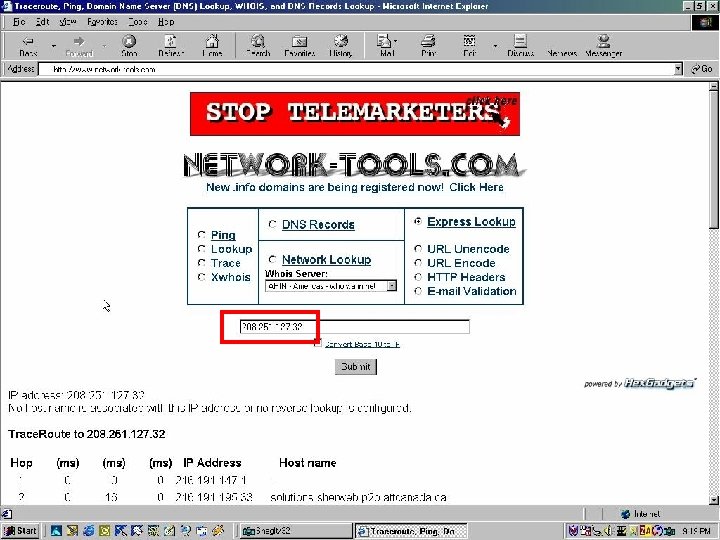Go back with the Back toolbar button
Viewport: 720px width, 540px height.
28,46
